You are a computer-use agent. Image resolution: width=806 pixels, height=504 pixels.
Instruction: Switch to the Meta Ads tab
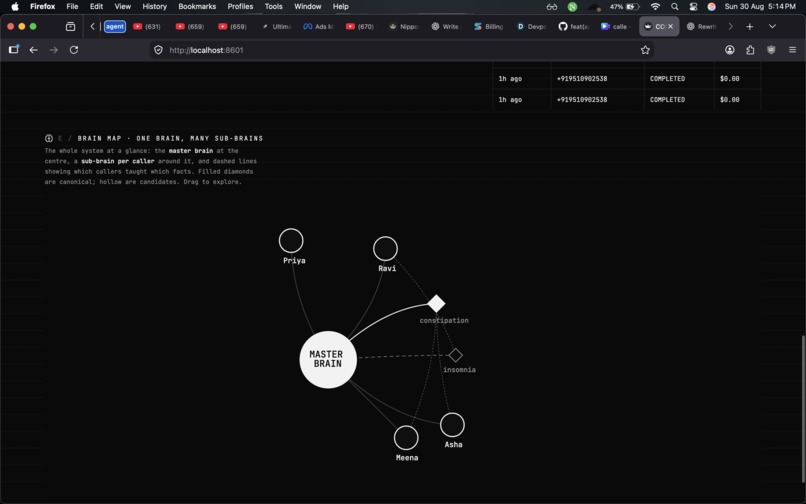click(319, 26)
